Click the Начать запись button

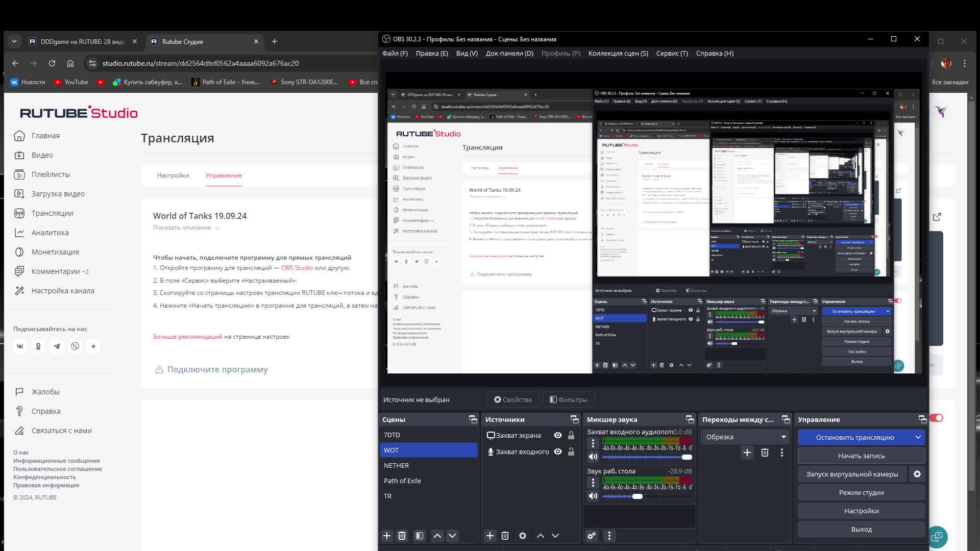[x=861, y=456]
